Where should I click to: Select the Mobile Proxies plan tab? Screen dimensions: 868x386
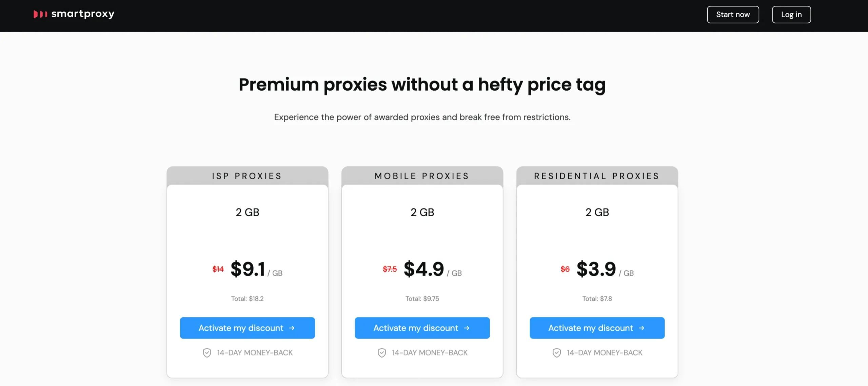pos(422,175)
